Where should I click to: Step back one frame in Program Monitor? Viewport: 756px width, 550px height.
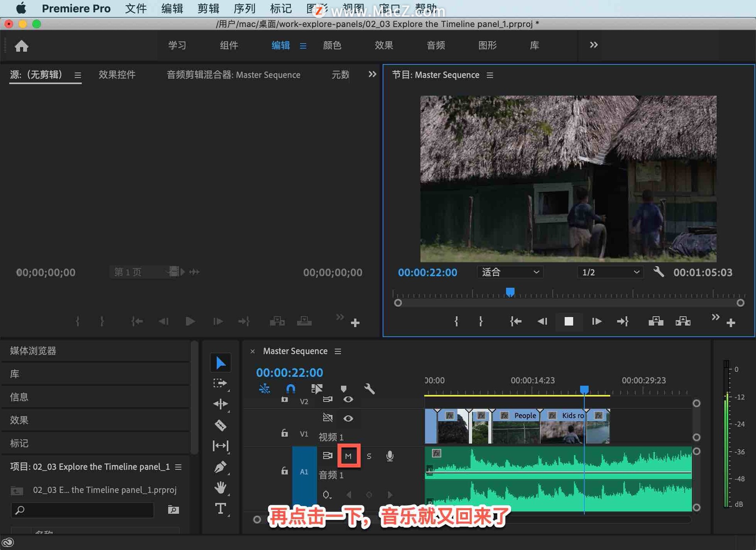542,321
